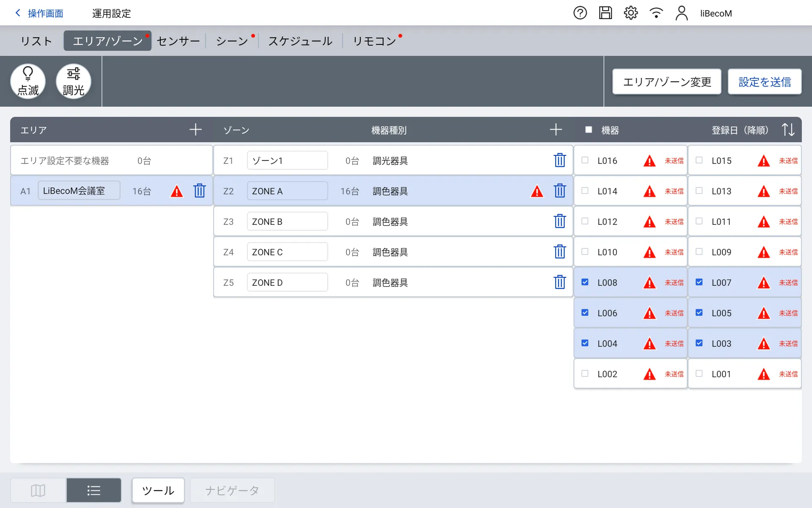The image size is (812, 508).
Task: Switch to the map view icon
Action: point(38,490)
